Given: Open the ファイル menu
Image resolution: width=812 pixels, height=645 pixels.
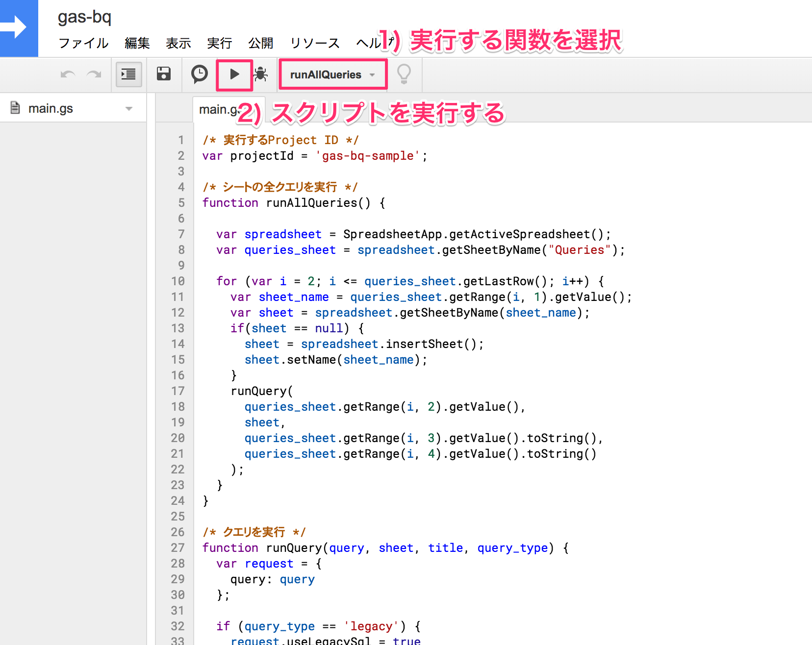Looking at the screenshot, I should click(83, 43).
